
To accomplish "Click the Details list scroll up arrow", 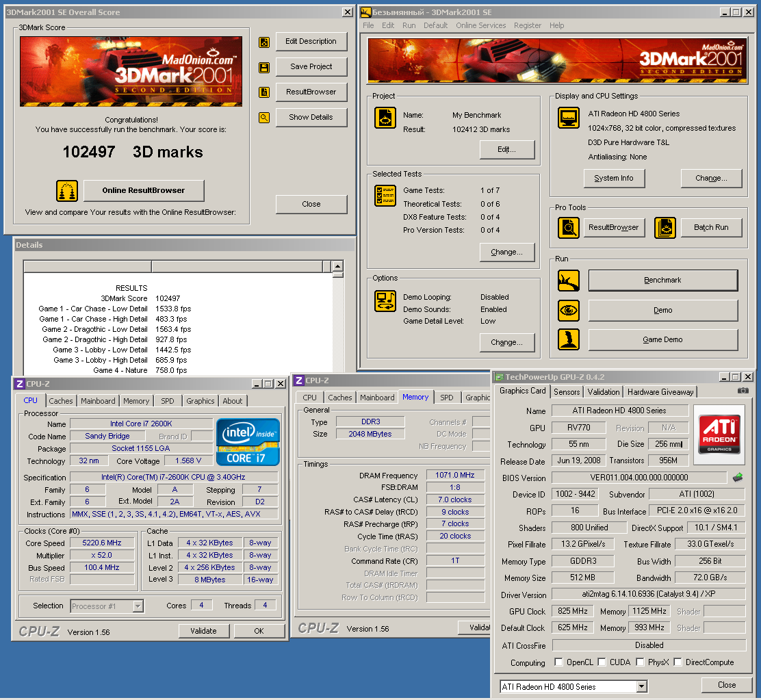I will click(338, 266).
